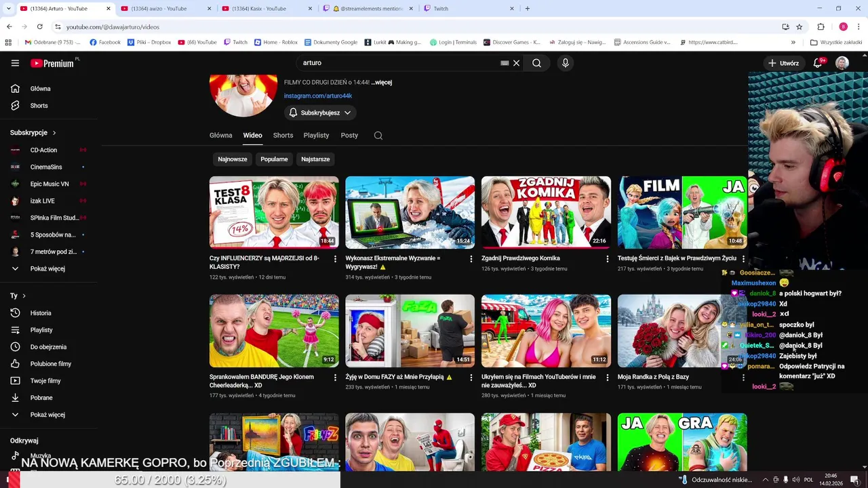Open the browser extensions puzzle icon
The image size is (868, 488).
[x=821, y=26]
